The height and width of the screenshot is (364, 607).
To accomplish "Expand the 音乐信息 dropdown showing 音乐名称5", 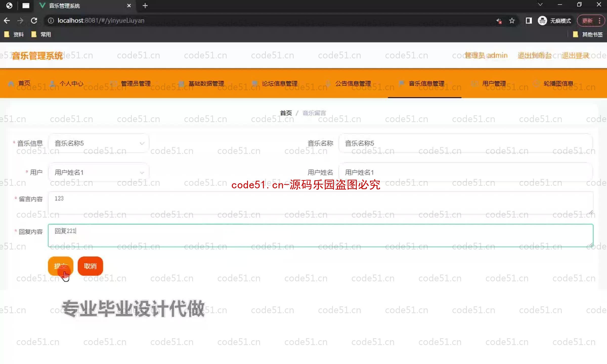I will click(98, 143).
